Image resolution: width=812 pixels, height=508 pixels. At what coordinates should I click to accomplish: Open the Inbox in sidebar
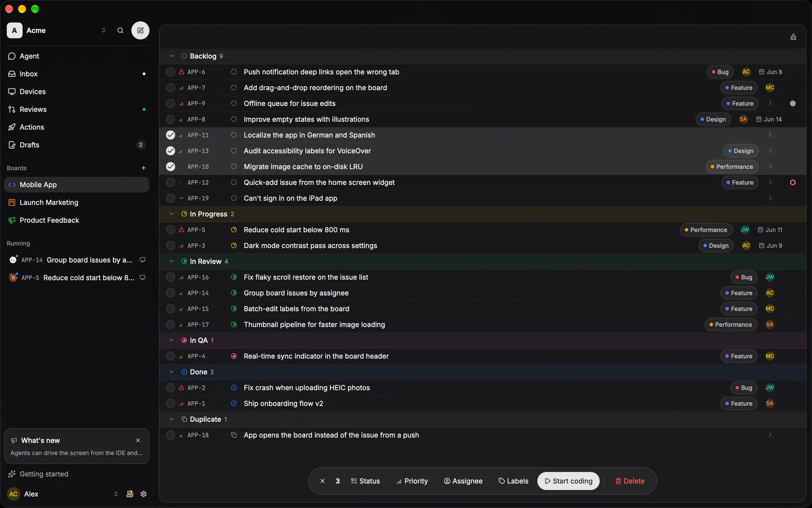[77, 74]
